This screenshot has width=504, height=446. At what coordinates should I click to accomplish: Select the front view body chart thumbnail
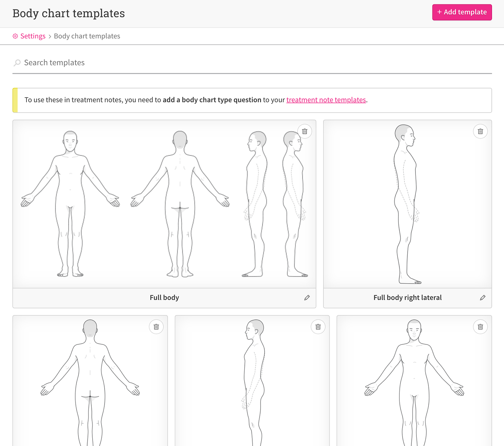coord(414,381)
